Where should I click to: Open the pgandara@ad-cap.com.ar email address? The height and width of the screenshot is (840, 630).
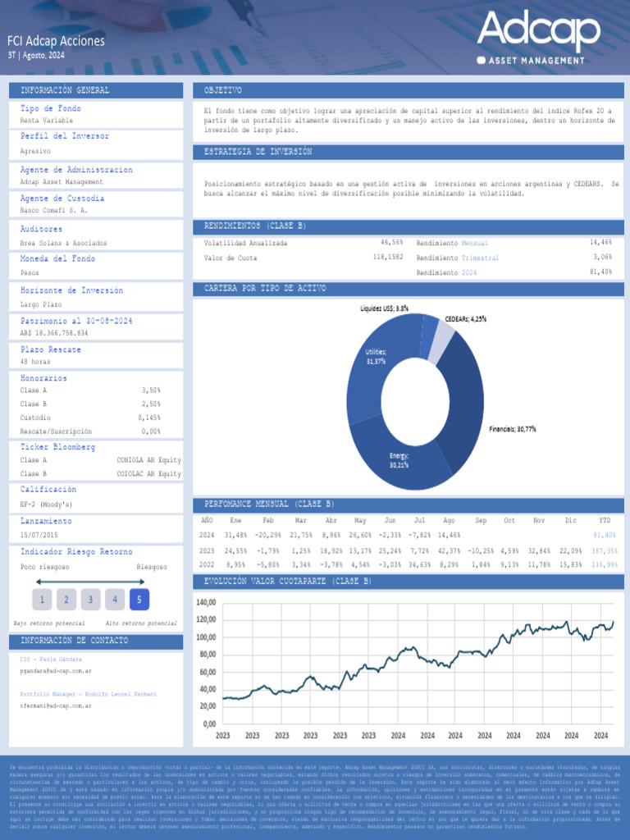(56, 671)
